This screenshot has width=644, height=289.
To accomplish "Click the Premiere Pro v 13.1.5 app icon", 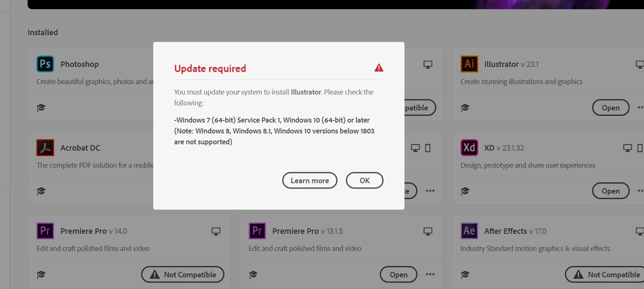I will (257, 231).
